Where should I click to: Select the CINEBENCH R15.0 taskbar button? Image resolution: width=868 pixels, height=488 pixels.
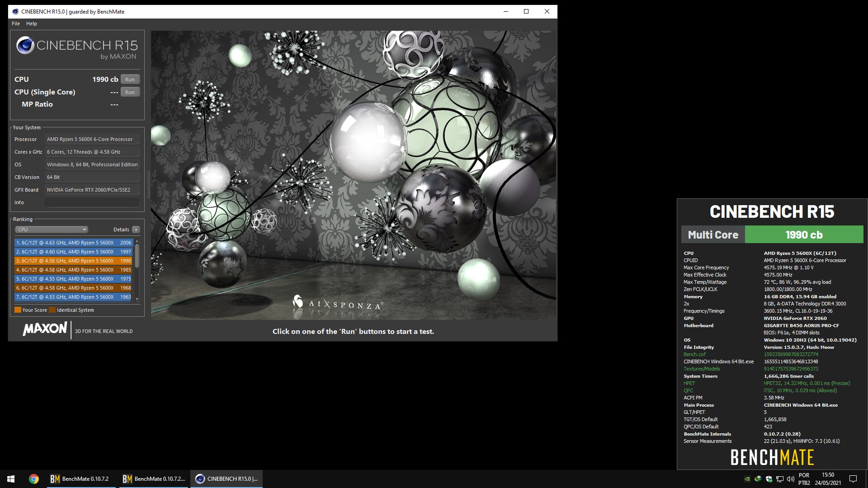(226, 479)
